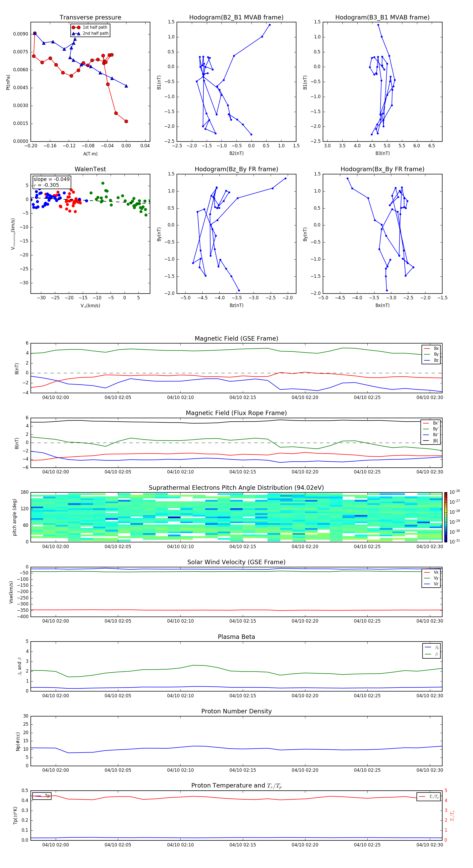Select the "2nd half path" legend entry
The width and height of the screenshot is (473, 868).
pyautogui.click(x=90, y=33)
